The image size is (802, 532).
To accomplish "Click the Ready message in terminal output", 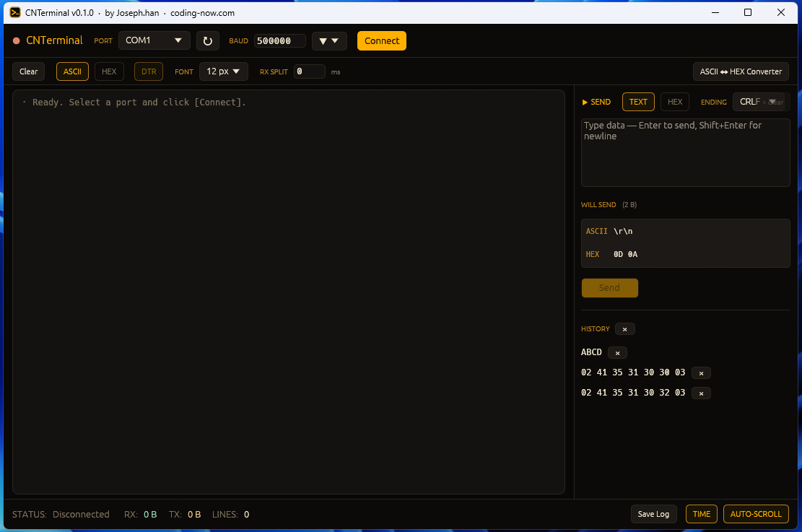I will (139, 103).
